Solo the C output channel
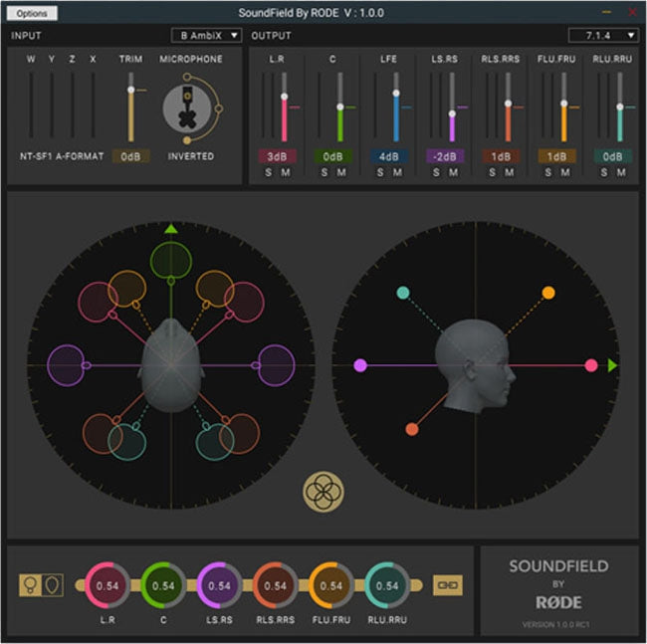 [323, 173]
